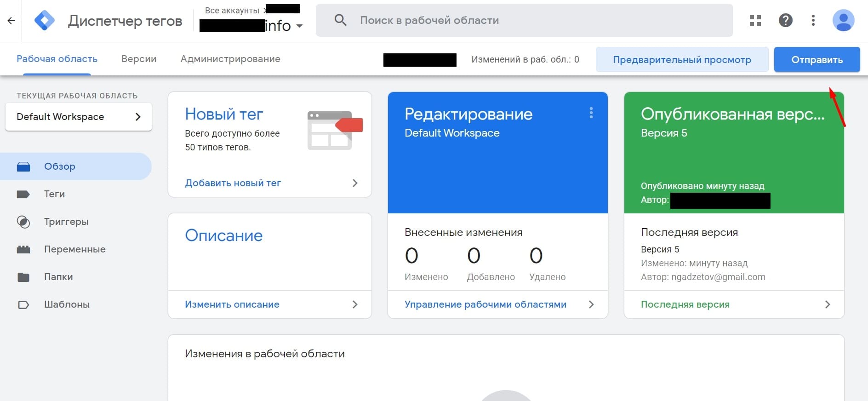The width and height of the screenshot is (868, 401).
Task: Expand the Default Workspace selector
Action: click(79, 117)
